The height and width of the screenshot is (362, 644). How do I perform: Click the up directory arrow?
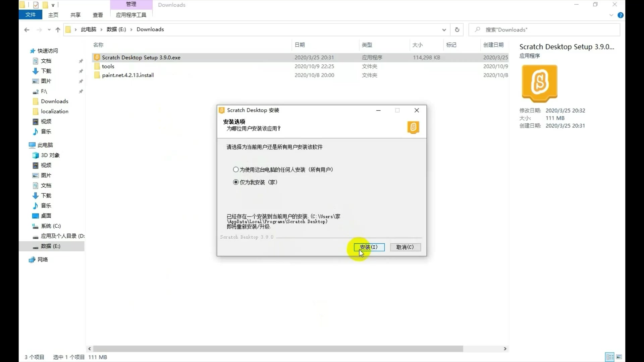click(x=58, y=30)
